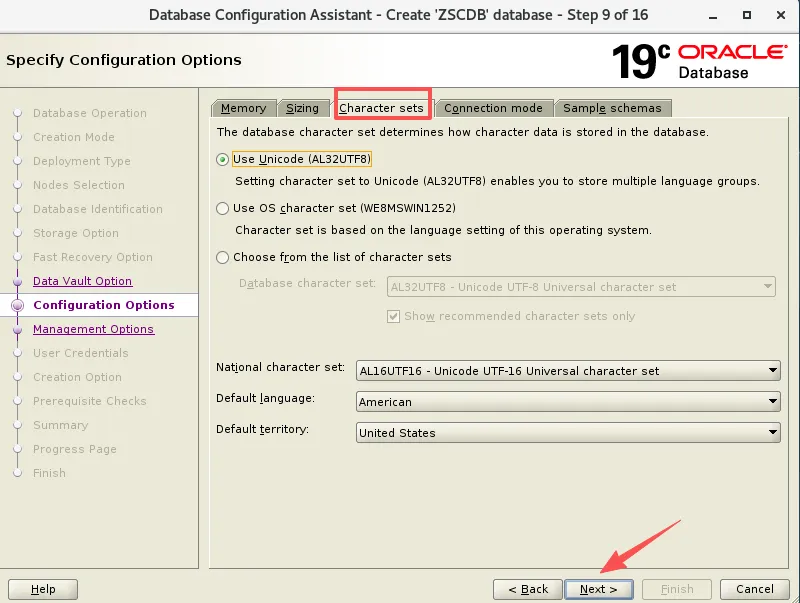Cancel the database creation wizard

coord(755,589)
